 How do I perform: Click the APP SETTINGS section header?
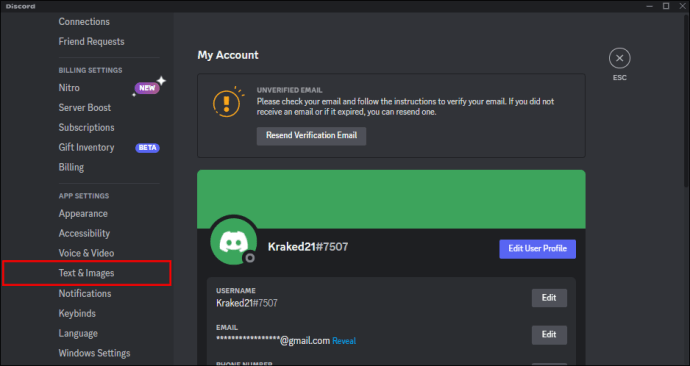coord(84,196)
